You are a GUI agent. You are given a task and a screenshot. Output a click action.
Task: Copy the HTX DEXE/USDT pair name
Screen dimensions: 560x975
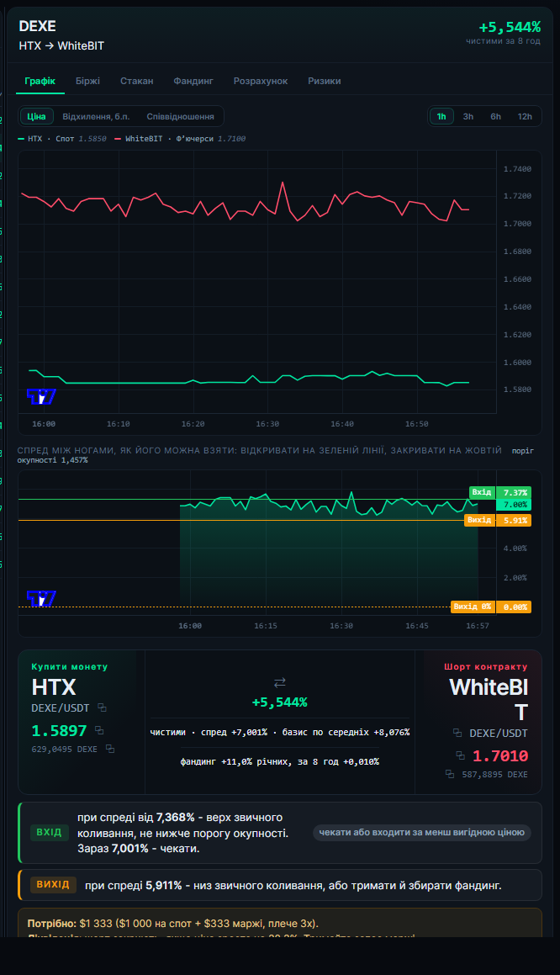[102, 707]
